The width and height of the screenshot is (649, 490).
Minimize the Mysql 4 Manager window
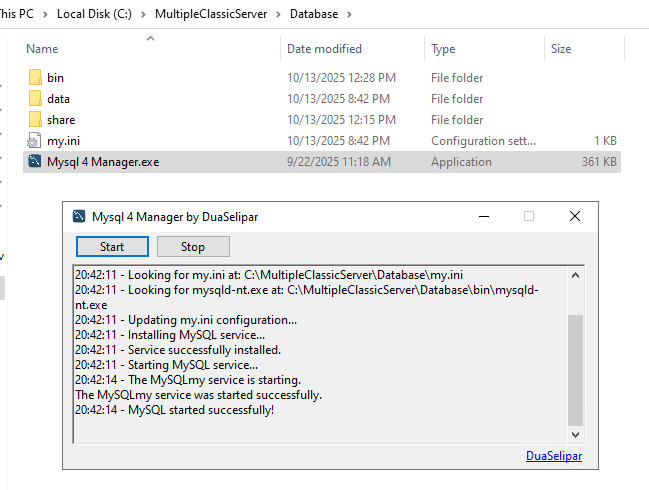[x=484, y=216]
